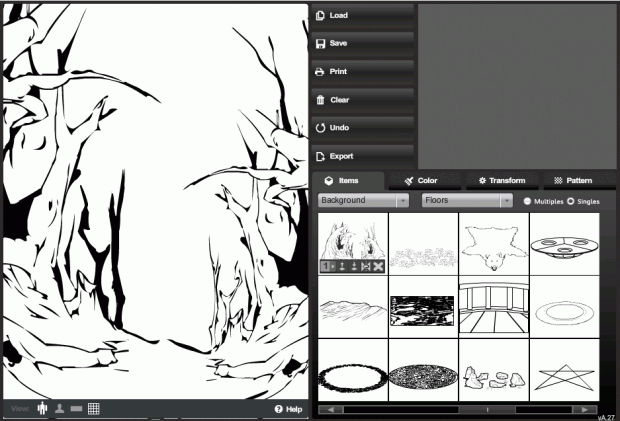Open the Color tab
The height and width of the screenshot is (421, 620).
[x=425, y=181]
